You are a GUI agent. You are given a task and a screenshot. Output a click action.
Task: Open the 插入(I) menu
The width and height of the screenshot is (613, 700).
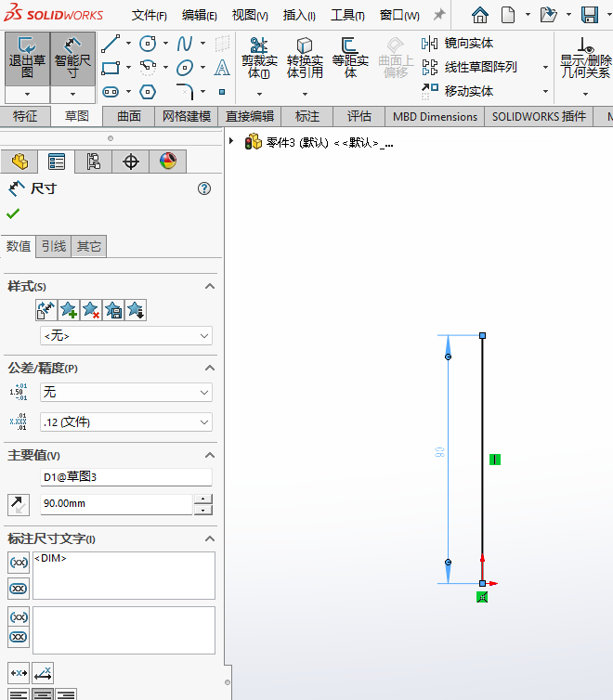299,15
